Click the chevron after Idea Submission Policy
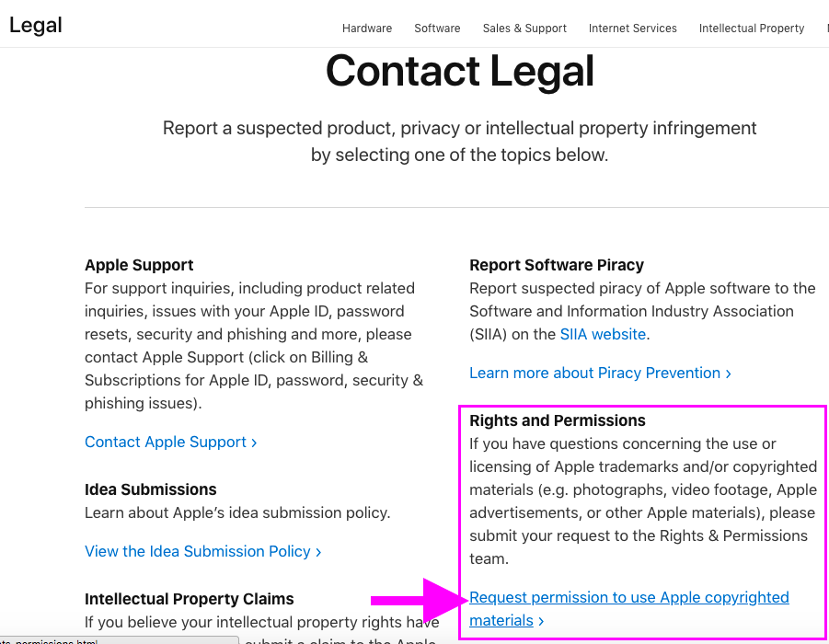829x644 pixels. [x=318, y=552]
